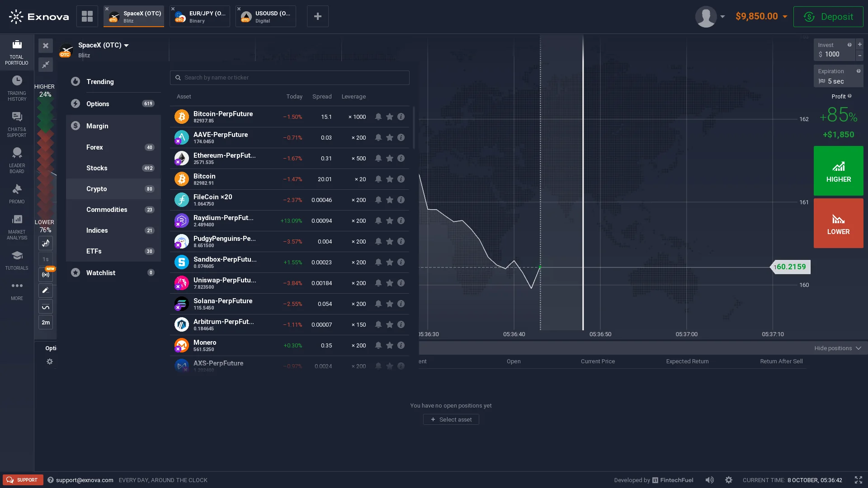Toggle alert bell for Solana-PerpFuture
The width and height of the screenshot is (868, 488).
point(378,304)
